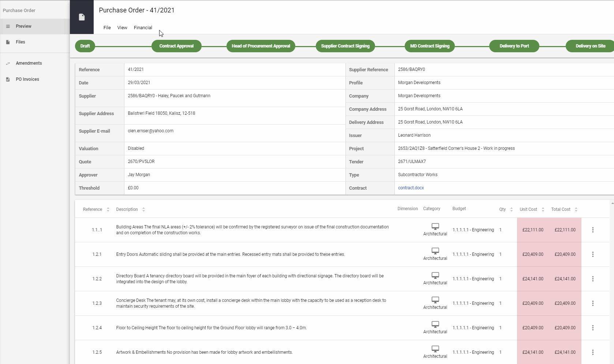614x364 pixels.
Task: Open the three-dot actions menu on row 1.2.5
Action: (x=593, y=352)
